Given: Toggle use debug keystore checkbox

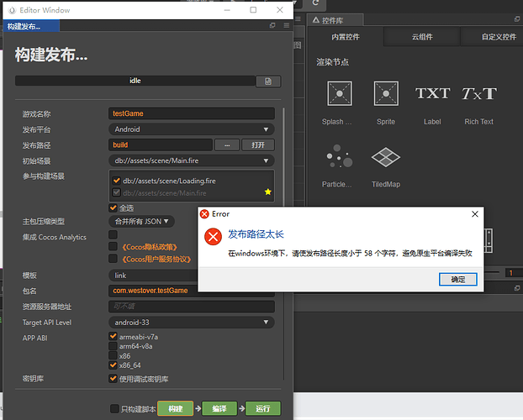Looking at the screenshot, I should click(x=113, y=378).
